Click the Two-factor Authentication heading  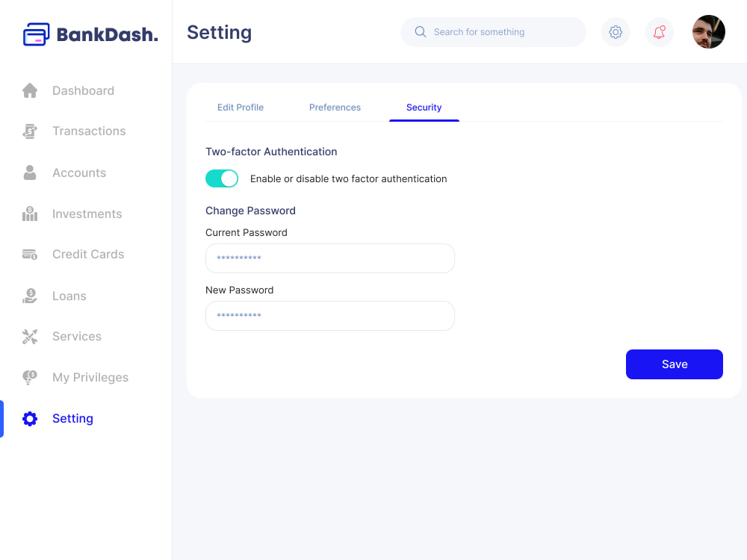click(x=271, y=152)
